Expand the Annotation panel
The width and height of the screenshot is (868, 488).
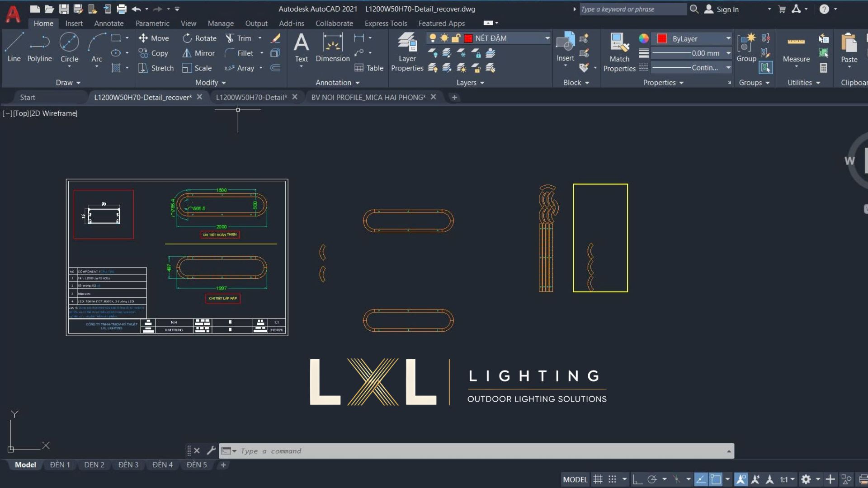337,83
